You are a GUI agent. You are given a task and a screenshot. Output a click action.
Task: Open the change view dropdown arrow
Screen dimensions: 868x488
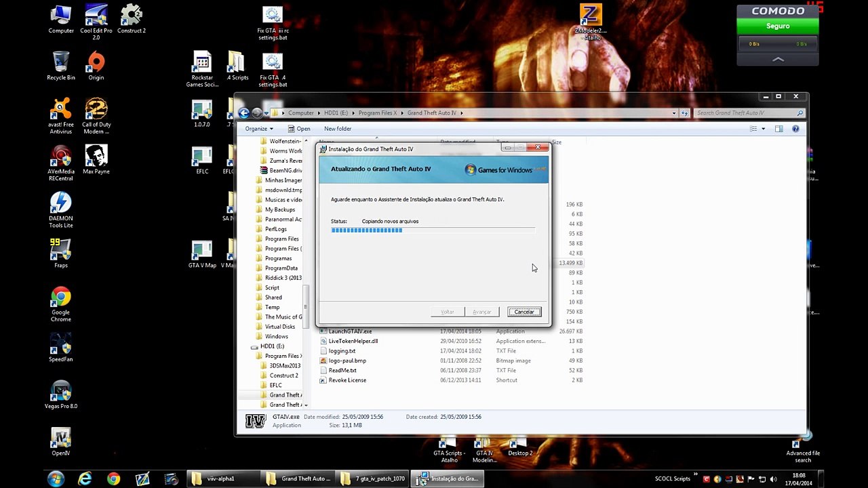(x=763, y=129)
